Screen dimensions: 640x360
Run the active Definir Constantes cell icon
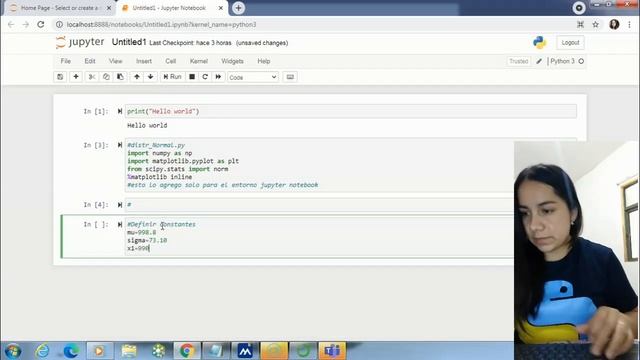pyautogui.click(x=120, y=224)
